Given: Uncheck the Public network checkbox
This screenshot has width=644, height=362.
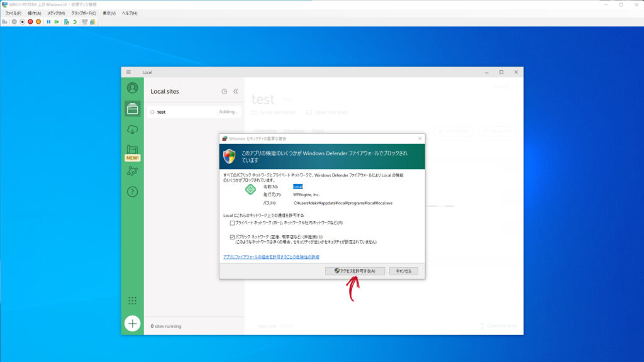Looking at the screenshot, I should 232,237.
